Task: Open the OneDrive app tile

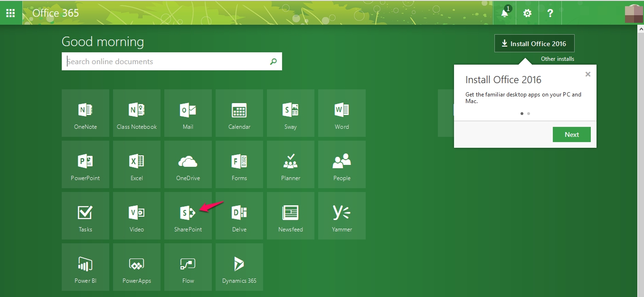Action: [x=188, y=164]
